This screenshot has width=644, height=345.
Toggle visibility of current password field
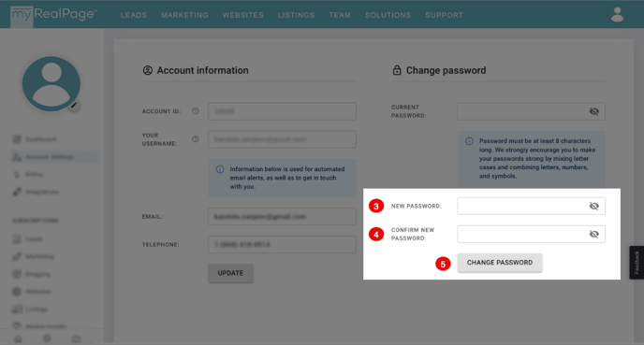click(x=593, y=111)
